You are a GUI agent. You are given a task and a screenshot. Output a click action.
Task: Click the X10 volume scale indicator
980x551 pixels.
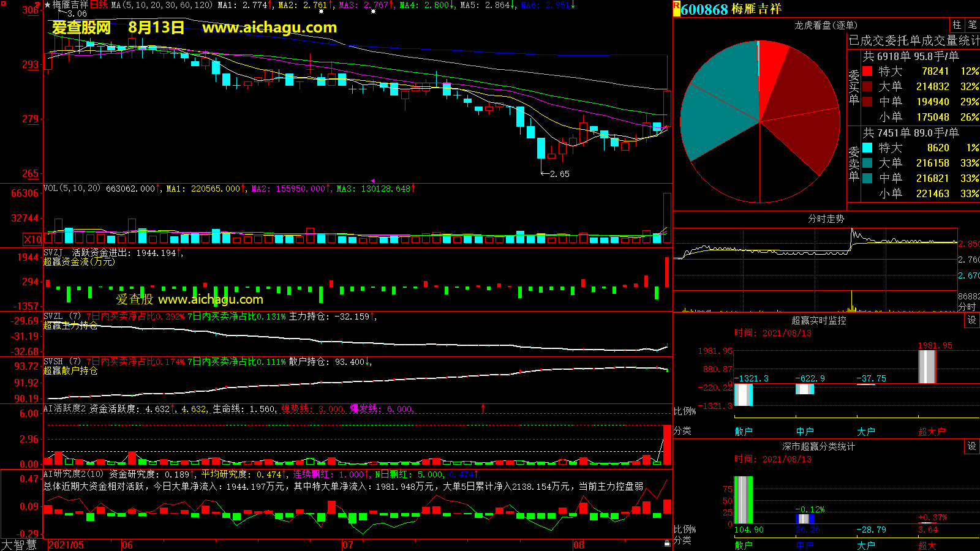[32, 239]
